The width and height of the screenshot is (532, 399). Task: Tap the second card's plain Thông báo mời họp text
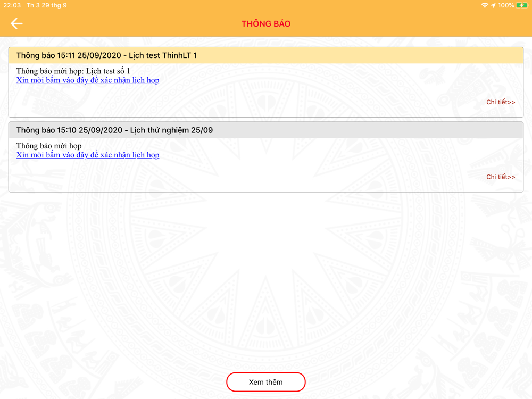[x=49, y=146]
